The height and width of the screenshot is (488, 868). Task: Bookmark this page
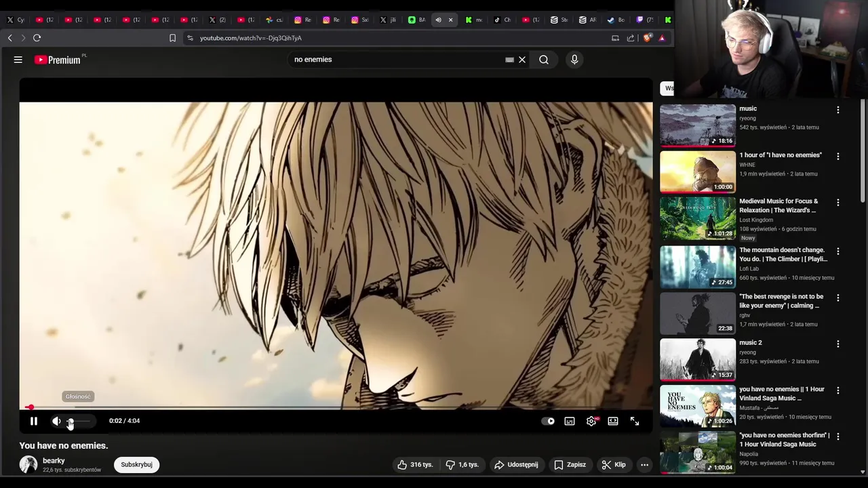point(172,38)
